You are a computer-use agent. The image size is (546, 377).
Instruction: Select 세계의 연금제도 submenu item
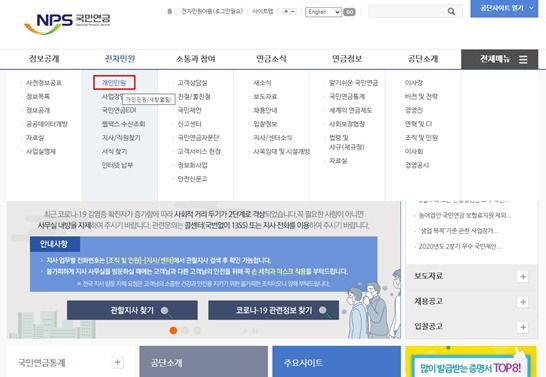click(351, 110)
